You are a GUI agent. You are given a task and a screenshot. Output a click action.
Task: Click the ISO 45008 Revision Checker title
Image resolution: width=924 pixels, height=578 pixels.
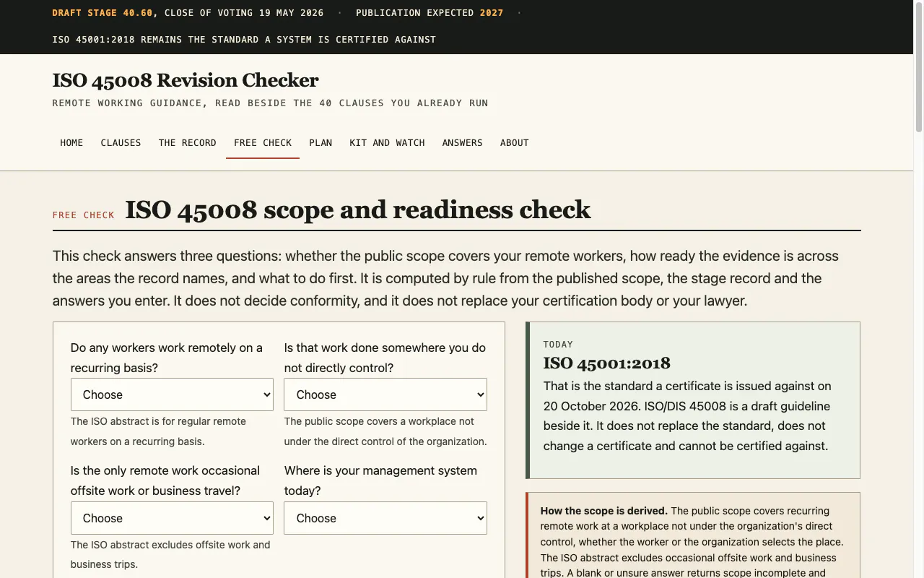(x=186, y=80)
